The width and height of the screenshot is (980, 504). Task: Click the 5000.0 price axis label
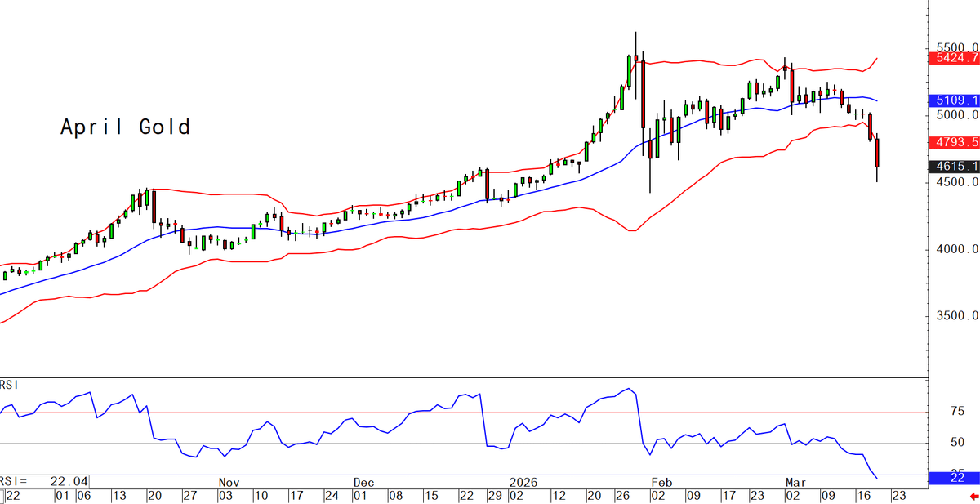point(957,115)
